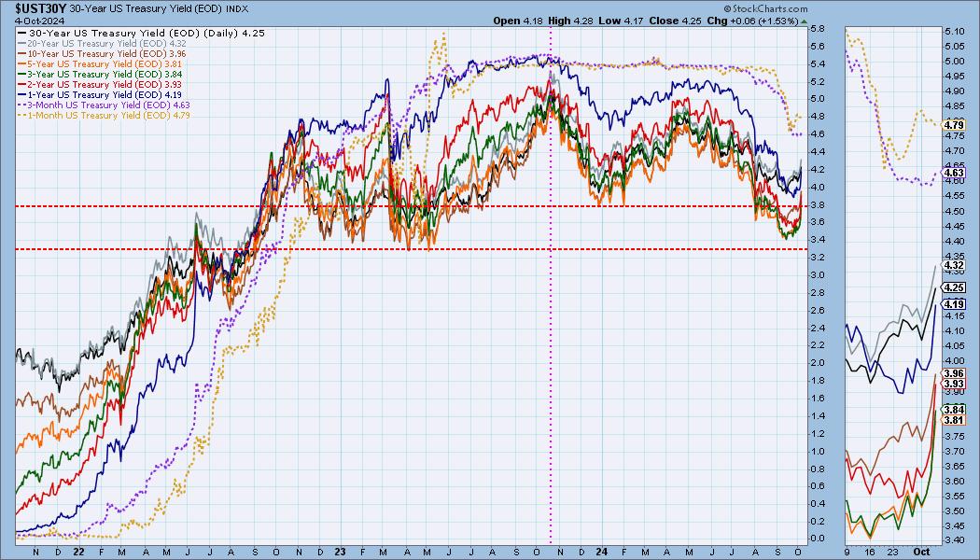Image resolution: width=980 pixels, height=560 pixels.
Task: Click the 3.81 price tag in the right panel
Action: [955, 420]
